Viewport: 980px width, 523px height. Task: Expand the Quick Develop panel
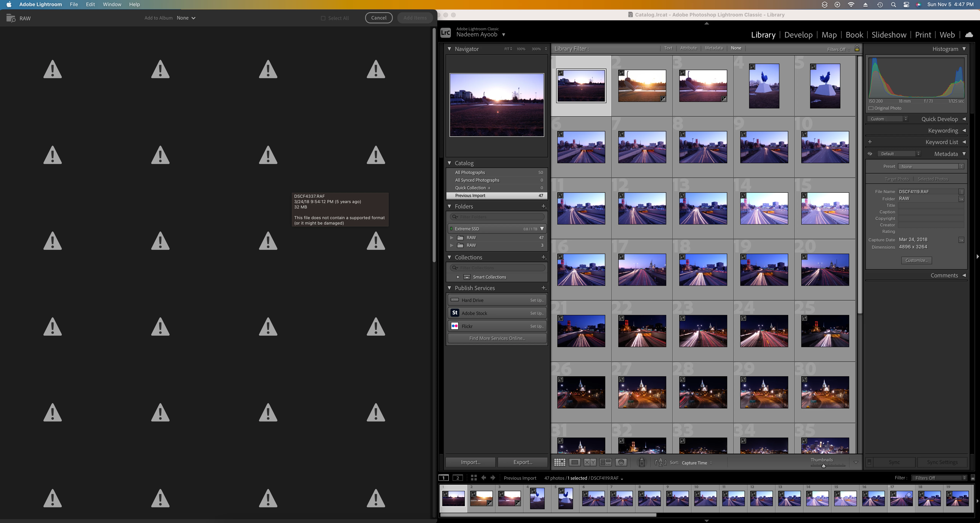[x=964, y=119]
